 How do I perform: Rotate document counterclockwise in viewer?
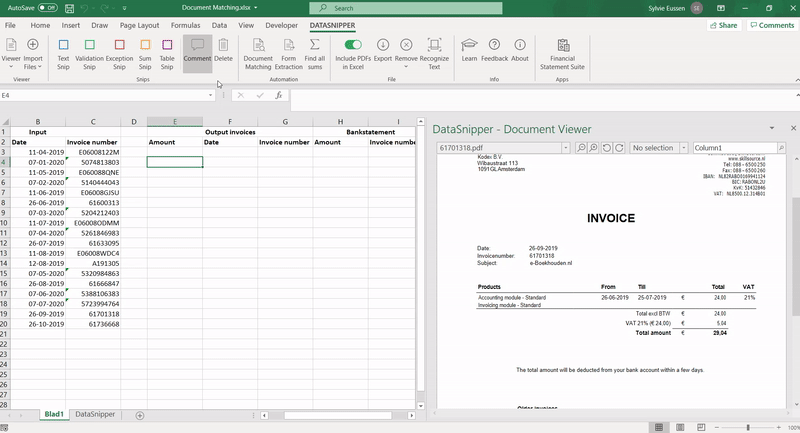click(607, 148)
